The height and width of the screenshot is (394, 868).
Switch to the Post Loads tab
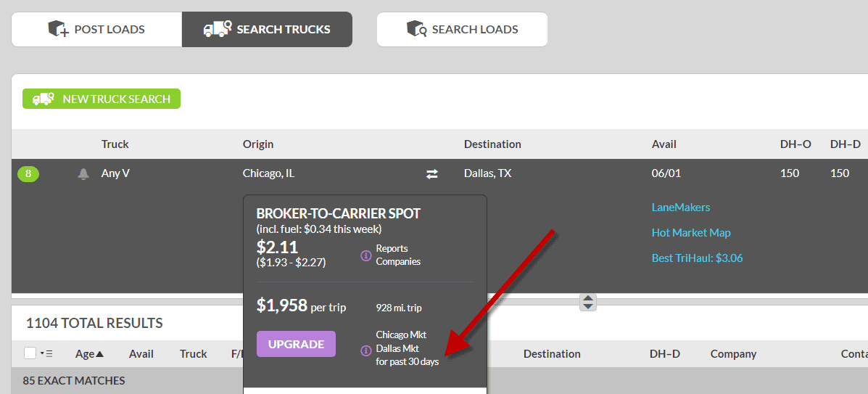tap(96, 29)
